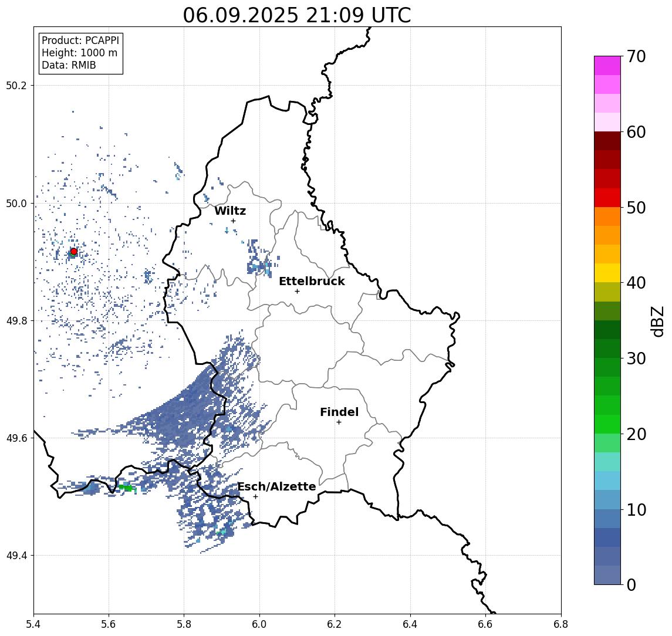Click the dark green colorbar segment above 30
Viewport: 672px width, 636px height.
point(607,349)
